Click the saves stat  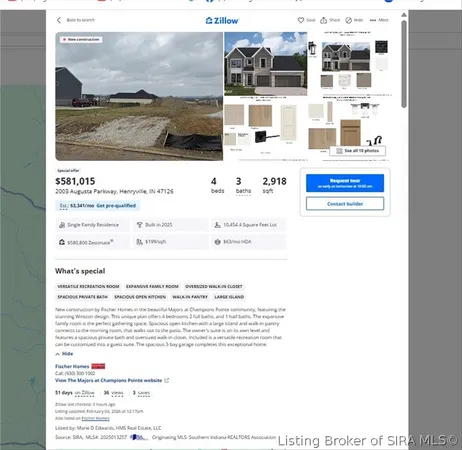coord(144,393)
